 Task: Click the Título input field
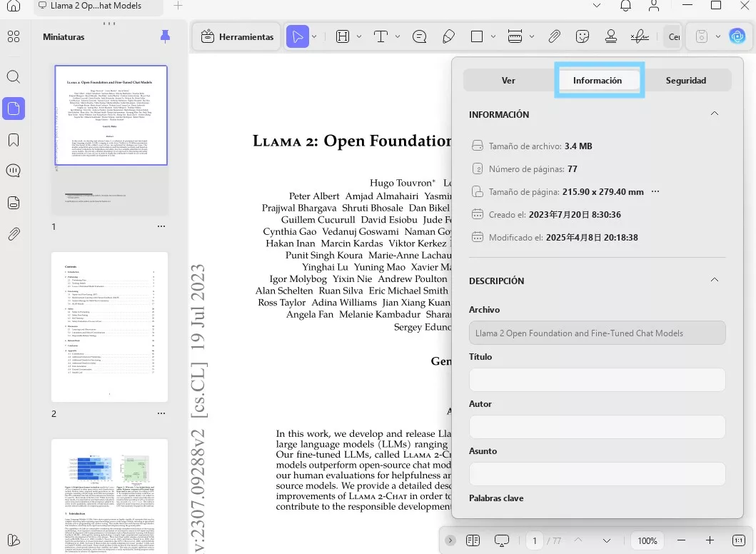[597, 380]
